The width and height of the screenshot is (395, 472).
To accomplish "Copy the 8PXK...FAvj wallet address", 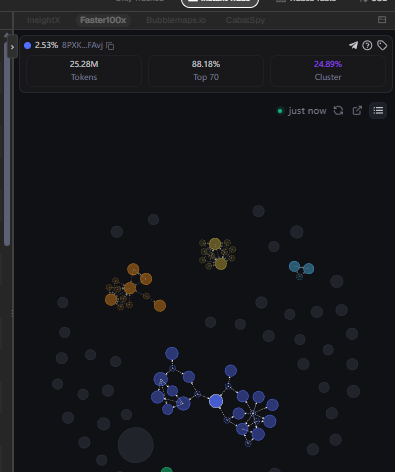I will (110, 46).
